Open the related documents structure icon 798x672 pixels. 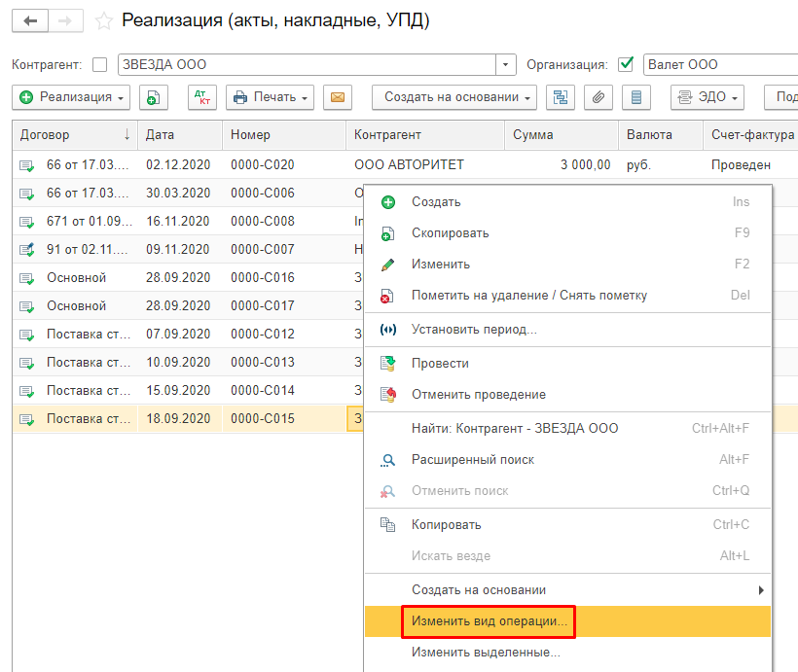tap(560, 97)
